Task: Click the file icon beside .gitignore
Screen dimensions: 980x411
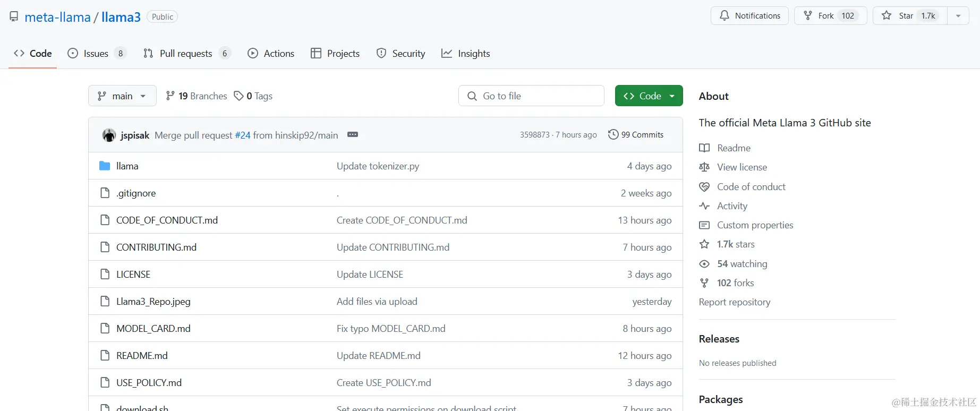Action: click(x=105, y=193)
